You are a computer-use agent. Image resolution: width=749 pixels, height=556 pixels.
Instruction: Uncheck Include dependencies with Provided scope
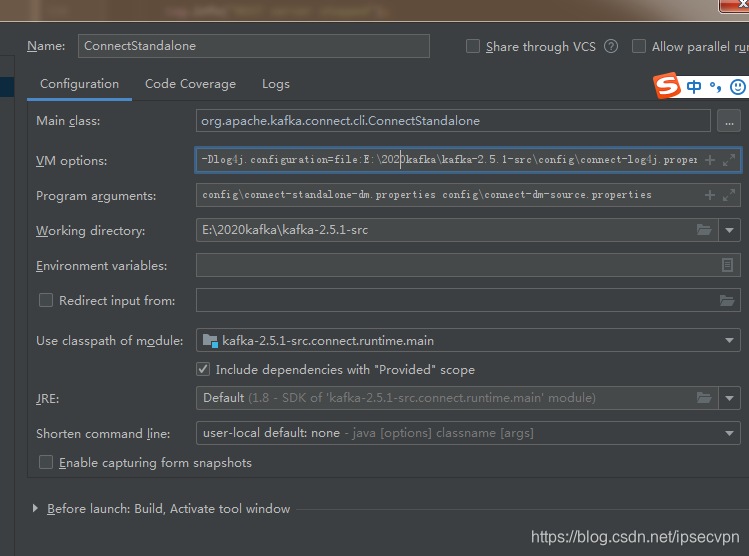click(x=203, y=369)
